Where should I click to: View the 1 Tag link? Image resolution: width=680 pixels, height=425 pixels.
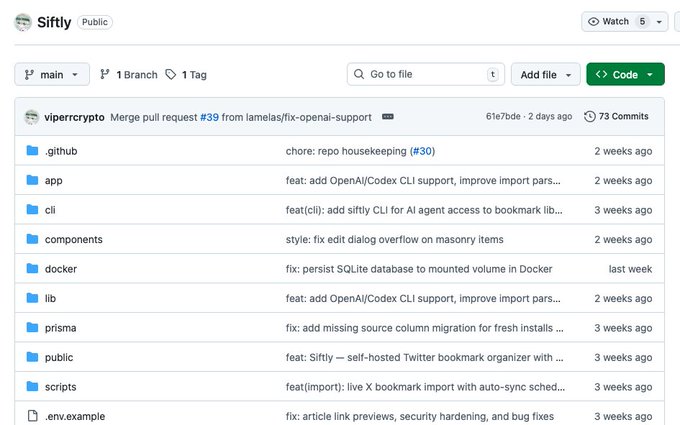186,75
